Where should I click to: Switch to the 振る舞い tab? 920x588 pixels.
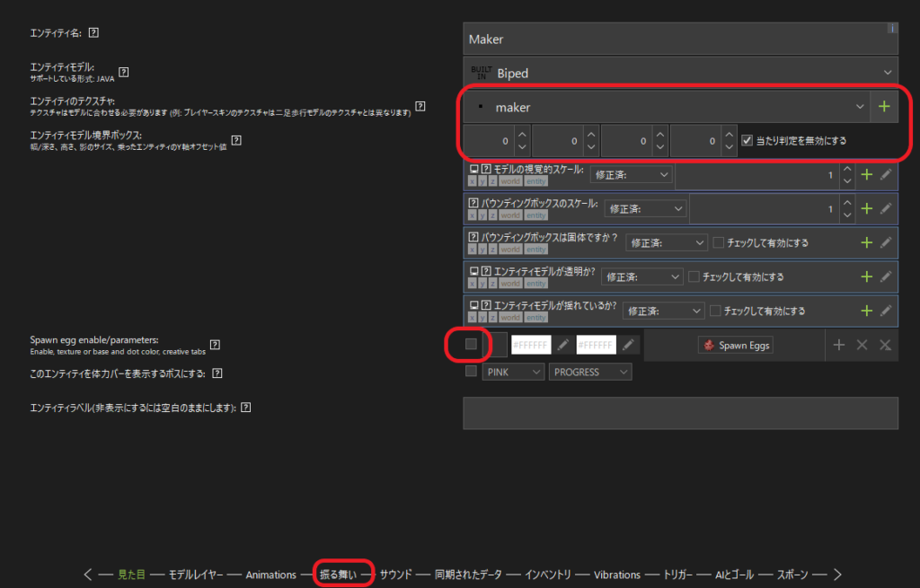340,575
